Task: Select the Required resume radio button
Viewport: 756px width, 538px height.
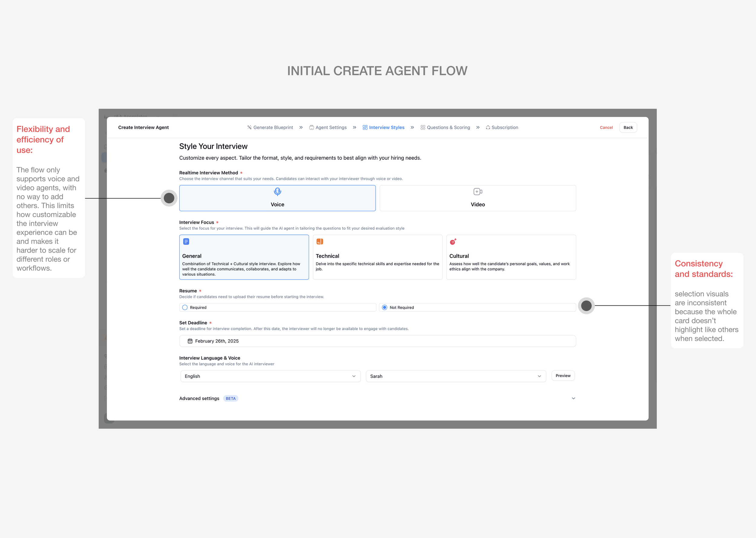Action: click(x=185, y=307)
